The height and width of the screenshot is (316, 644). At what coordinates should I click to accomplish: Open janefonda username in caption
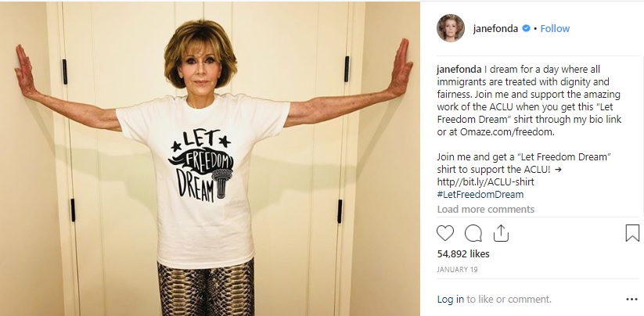459,70
